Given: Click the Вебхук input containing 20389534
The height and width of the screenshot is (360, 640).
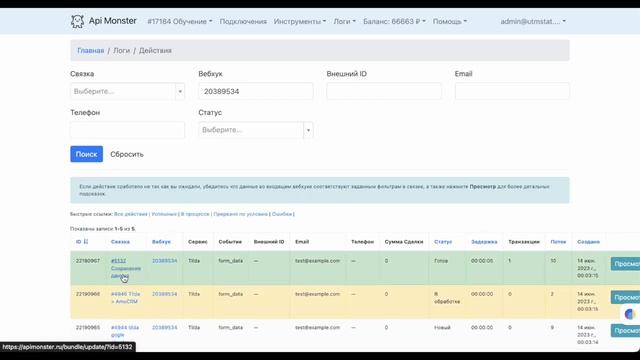Looking at the screenshot, I should (256, 91).
